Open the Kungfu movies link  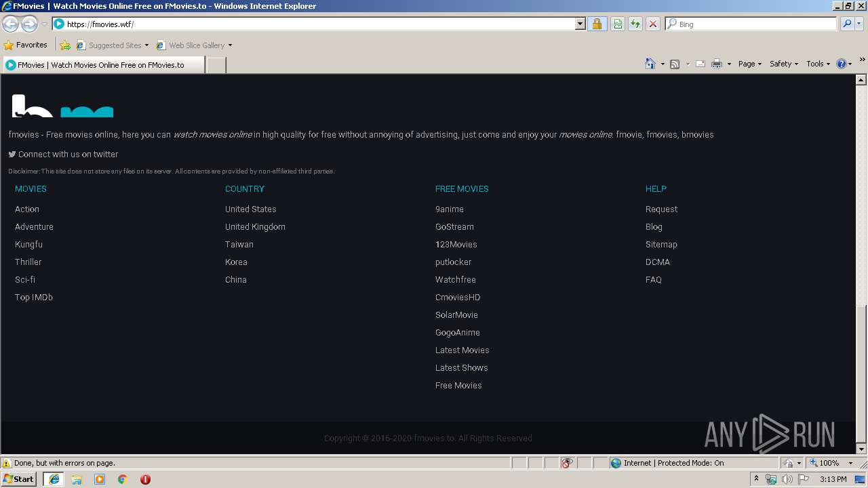tap(28, 244)
